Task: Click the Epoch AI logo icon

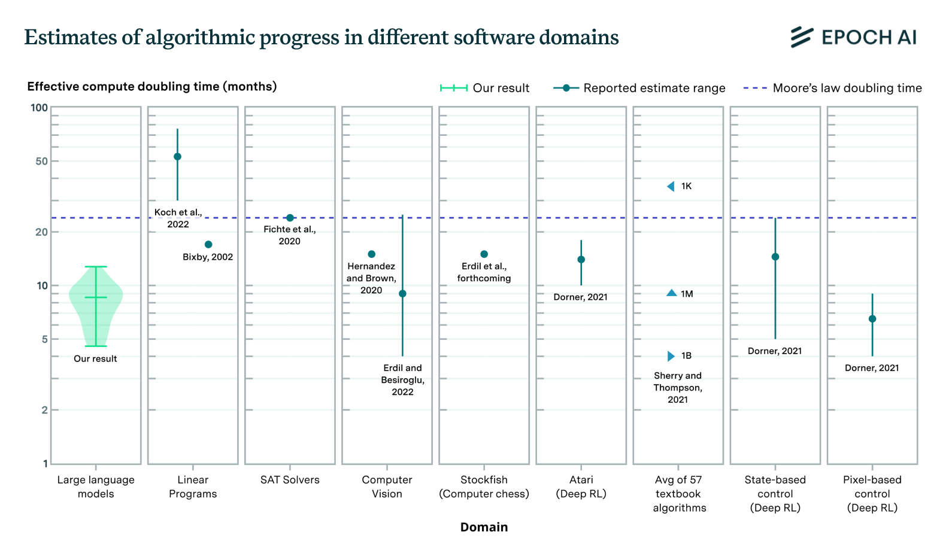Action: [802, 37]
